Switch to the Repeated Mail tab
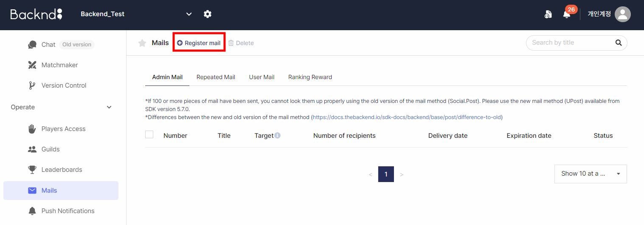Viewport: 644px width, 225px height. 216,77
